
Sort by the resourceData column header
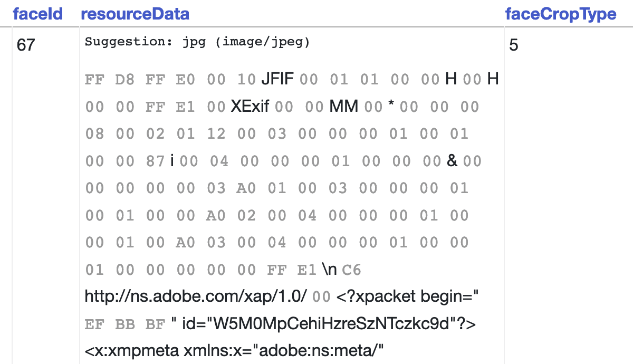pos(135,14)
